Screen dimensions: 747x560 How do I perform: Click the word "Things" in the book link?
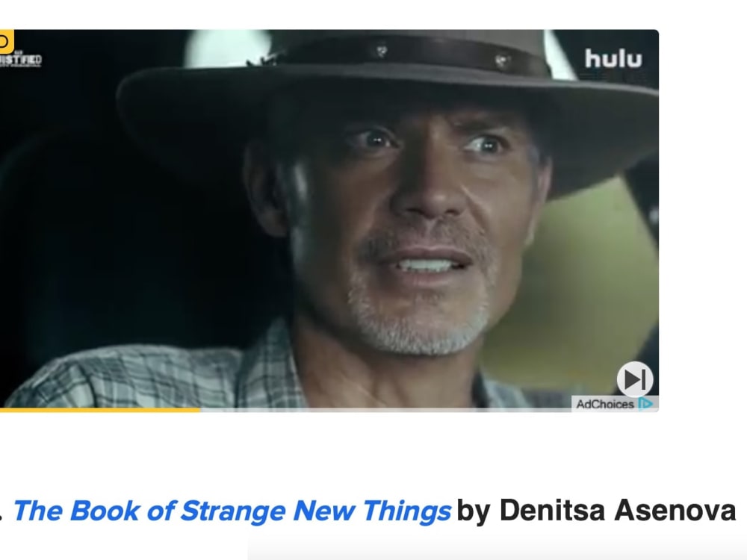(406, 511)
